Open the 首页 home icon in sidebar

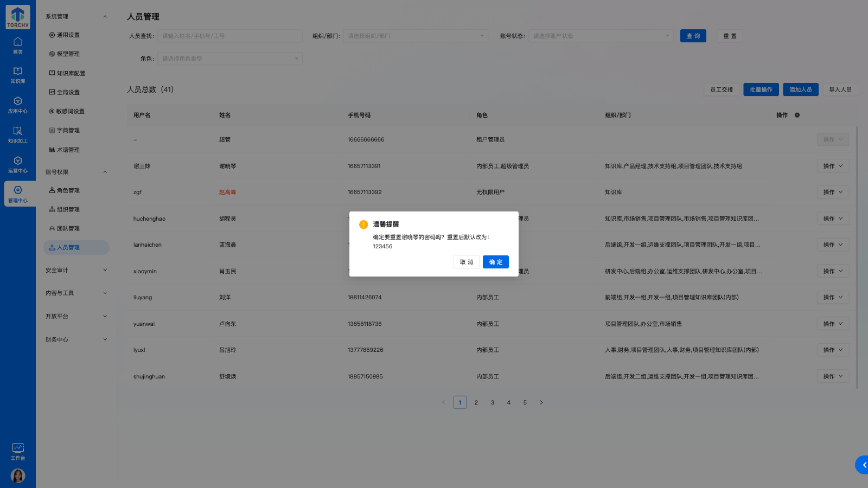pos(18,46)
